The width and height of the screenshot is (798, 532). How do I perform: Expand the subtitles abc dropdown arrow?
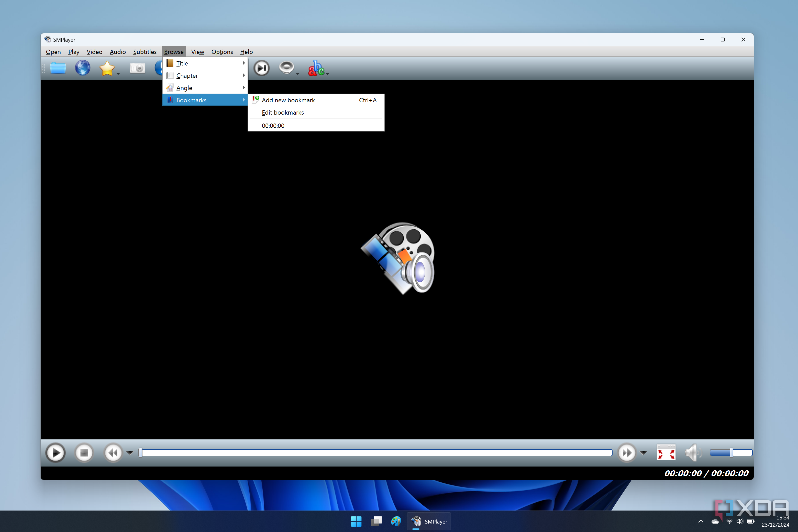tap(327, 74)
